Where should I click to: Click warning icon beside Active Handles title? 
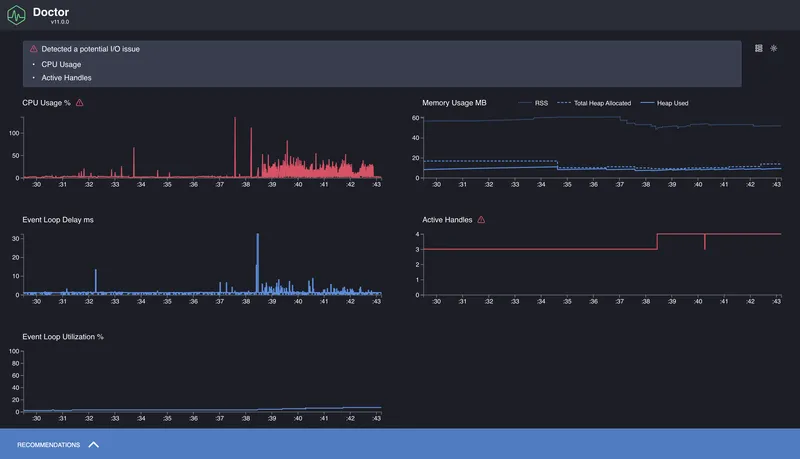[x=481, y=220]
